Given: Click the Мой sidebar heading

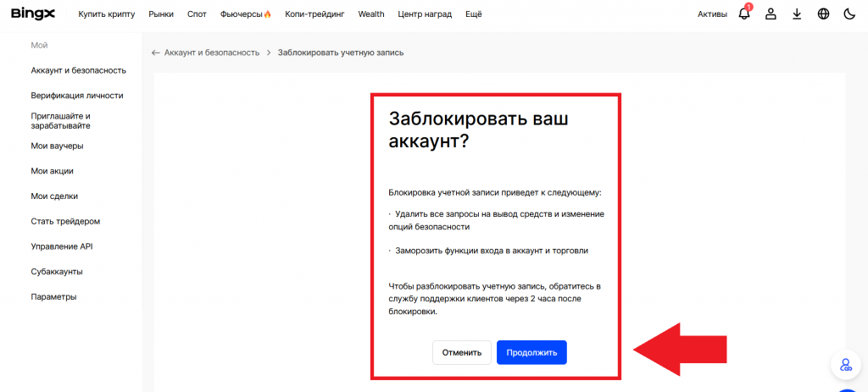Looking at the screenshot, I should click(x=39, y=46).
